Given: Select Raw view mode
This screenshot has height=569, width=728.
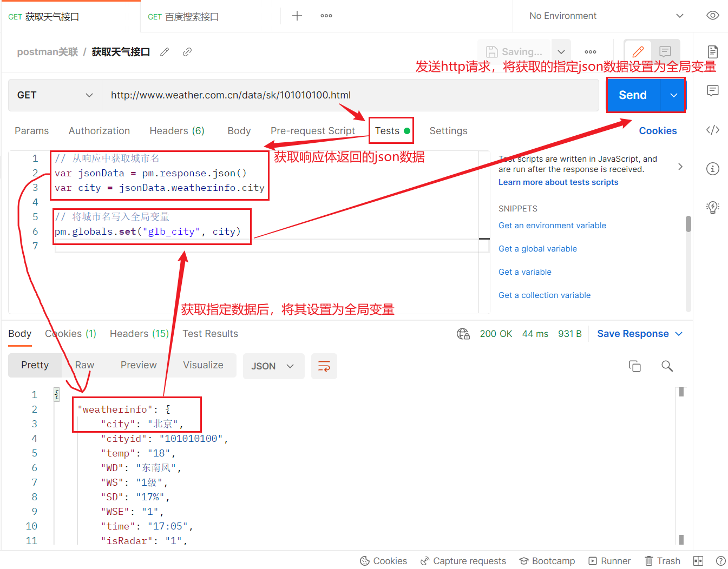Looking at the screenshot, I should (84, 365).
